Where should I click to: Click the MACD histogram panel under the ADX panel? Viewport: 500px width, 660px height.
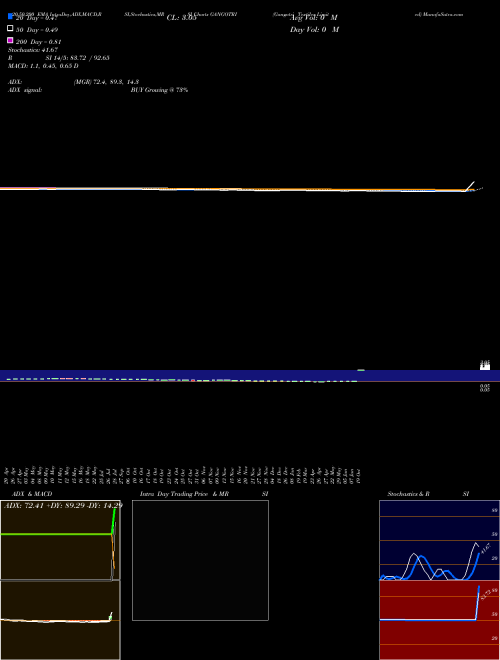(x=60, y=620)
